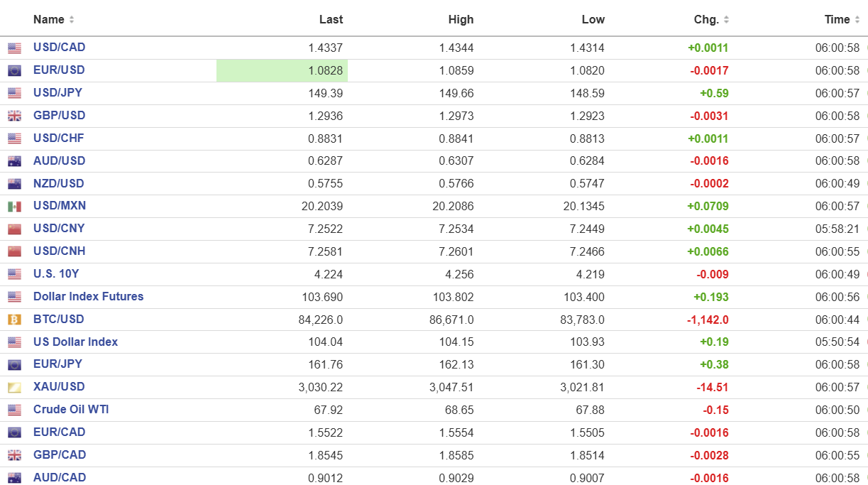Open the U.S. 10Y yield link
Screen dimensions: 868x485
(x=56, y=273)
